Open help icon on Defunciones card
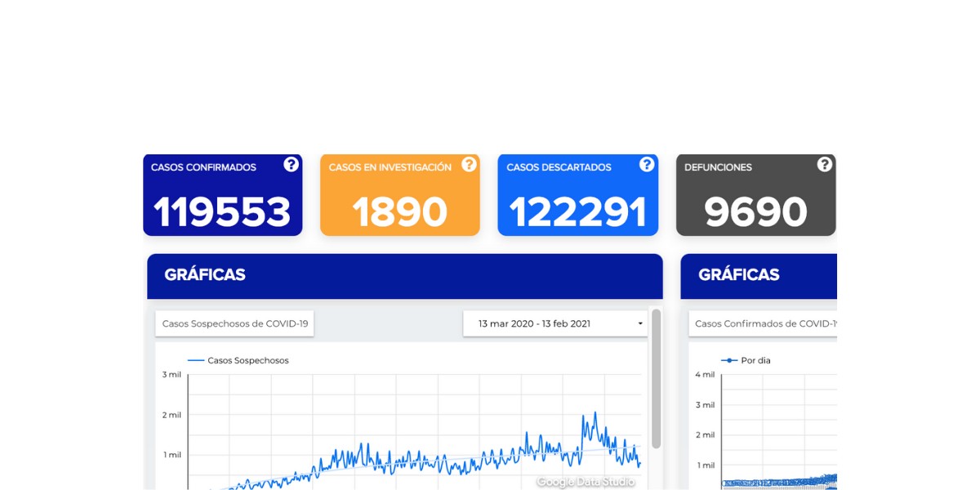The width and height of the screenshot is (980, 490). 825,165
